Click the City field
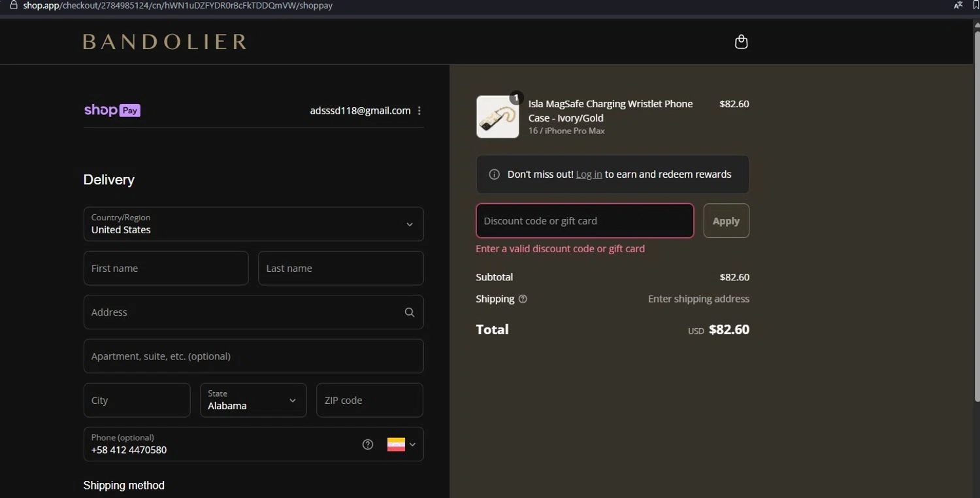Viewport: 980px width, 498px height. click(137, 400)
